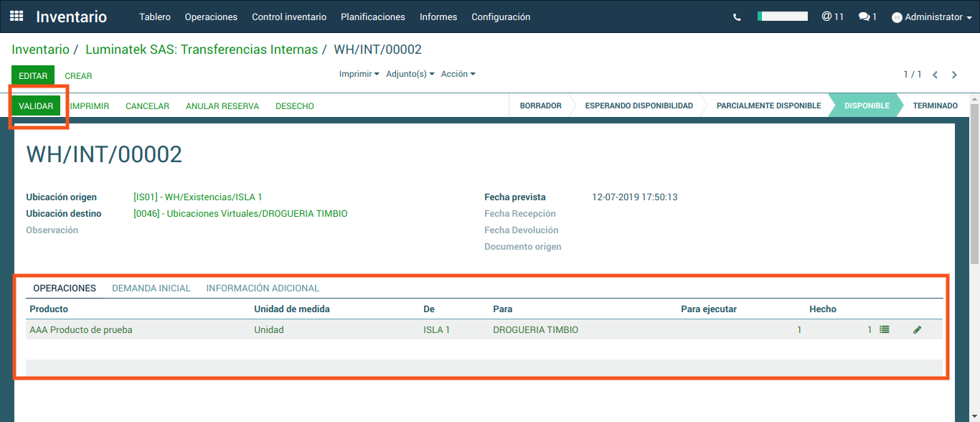Open the apps grid menu icon

[x=17, y=17]
